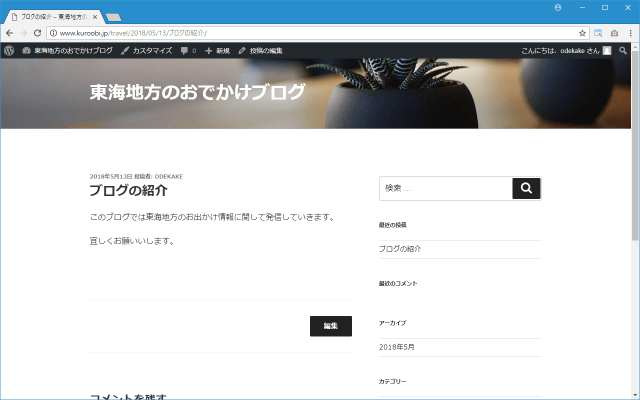The width and height of the screenshot is (640, 400).
Task: Click 投稿の編集 in admin bar
Action: pyautogui.click(x=260, y=51)
